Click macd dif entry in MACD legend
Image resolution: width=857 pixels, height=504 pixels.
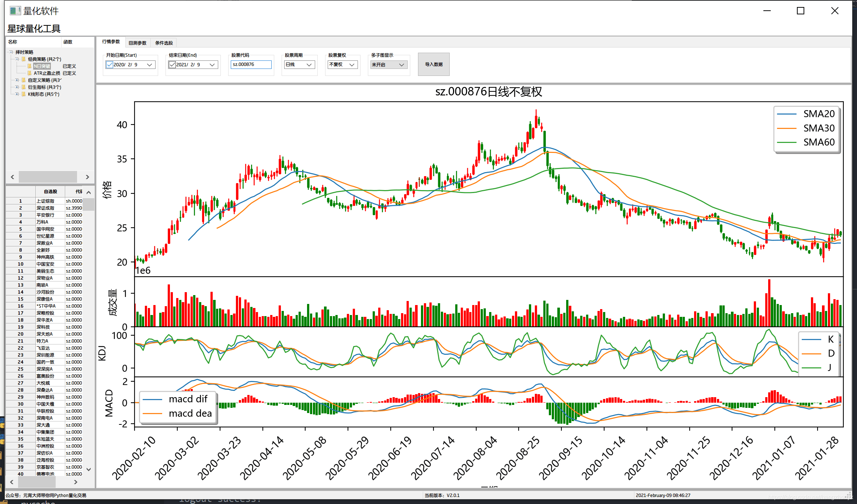coord(175,399)
